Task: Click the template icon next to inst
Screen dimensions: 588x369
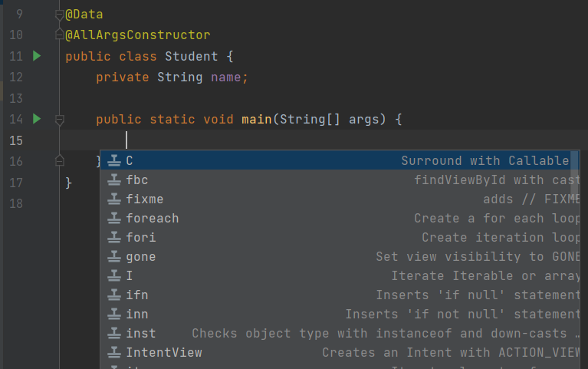Action: (114, 334)
